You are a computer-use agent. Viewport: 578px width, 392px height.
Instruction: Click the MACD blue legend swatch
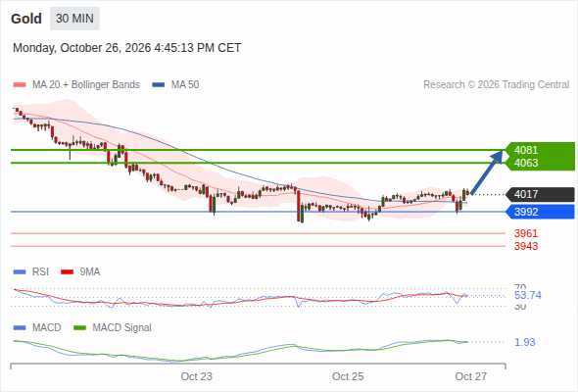[x=20, y=328]
